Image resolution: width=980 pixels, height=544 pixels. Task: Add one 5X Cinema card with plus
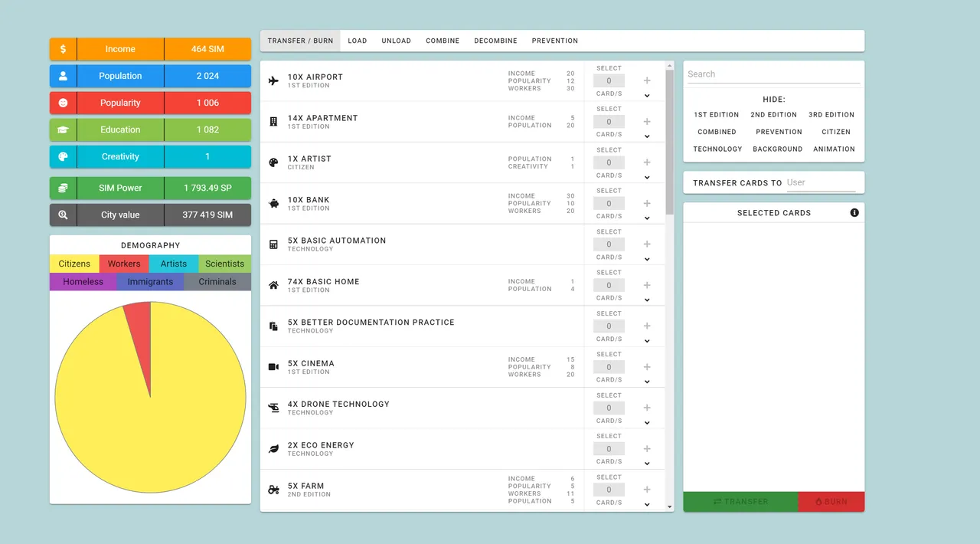click(x=647, y=367)
